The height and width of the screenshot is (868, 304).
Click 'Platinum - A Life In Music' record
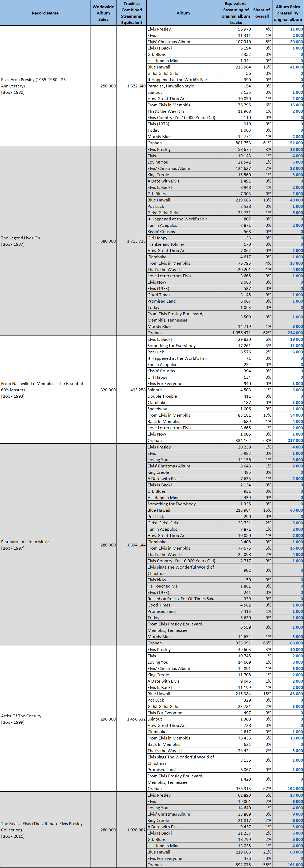coord(45,545)
